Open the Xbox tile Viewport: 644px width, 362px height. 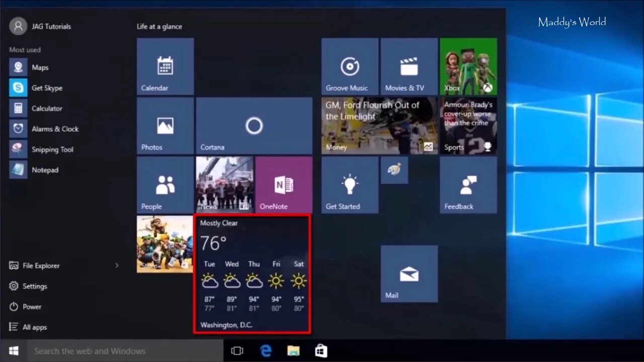tap(468, 66)
